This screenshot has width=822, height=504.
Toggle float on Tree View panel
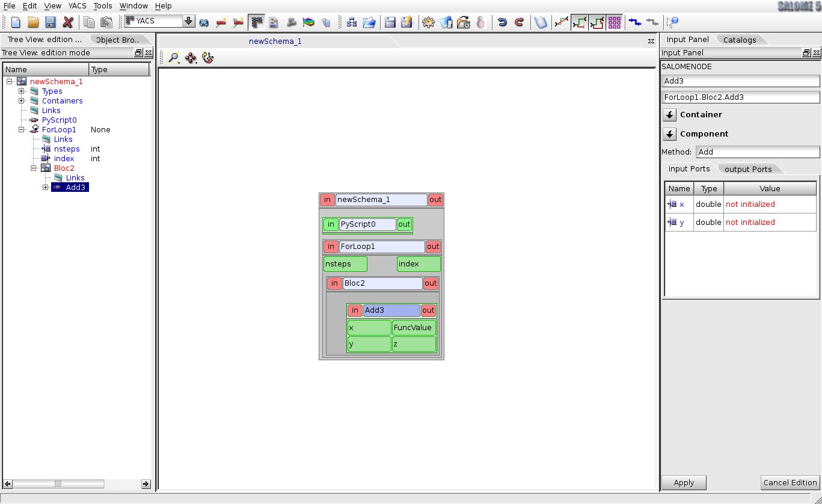[x=138, y=53]
